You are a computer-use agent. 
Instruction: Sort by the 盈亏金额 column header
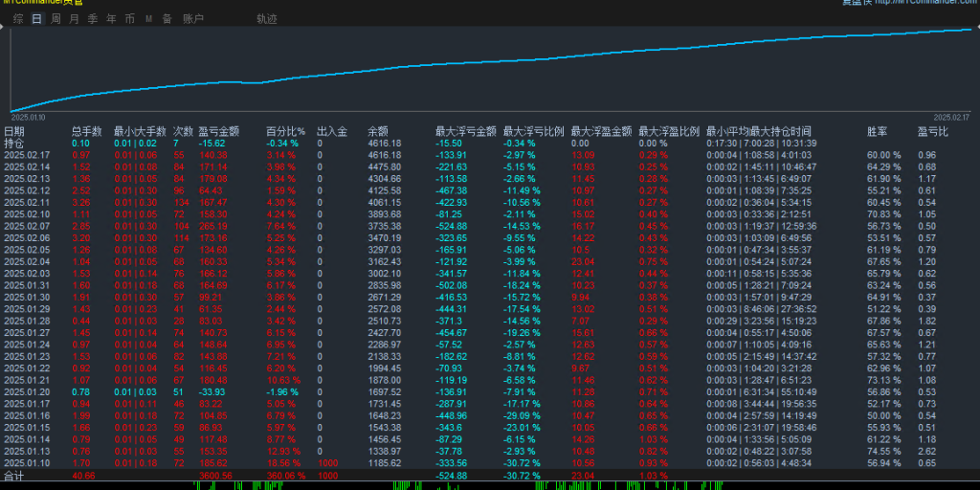point(218,131)
